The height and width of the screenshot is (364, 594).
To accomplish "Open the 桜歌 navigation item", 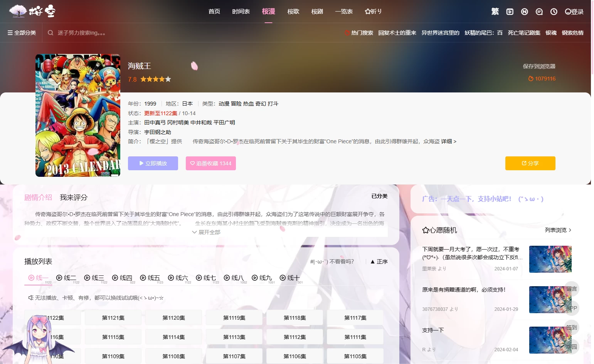I will (x=293, y=12).
